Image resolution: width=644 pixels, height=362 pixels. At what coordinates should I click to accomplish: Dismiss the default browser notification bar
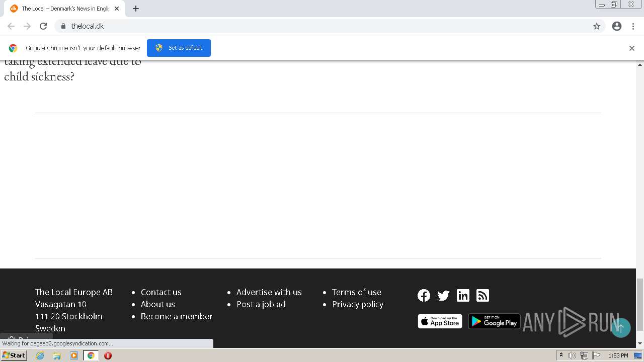coord(632,48)
